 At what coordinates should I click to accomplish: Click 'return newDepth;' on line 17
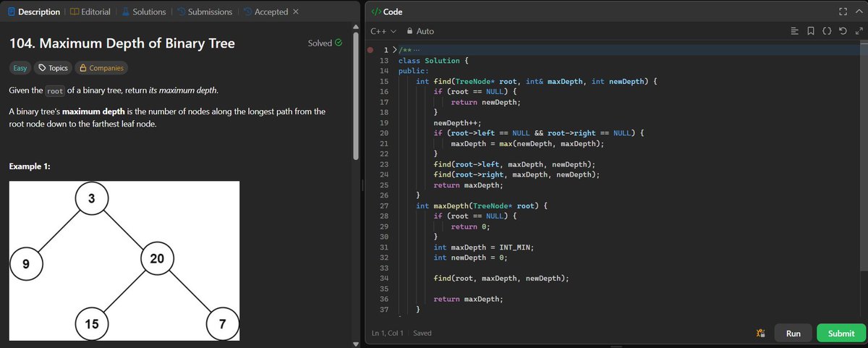coord(487,102)
